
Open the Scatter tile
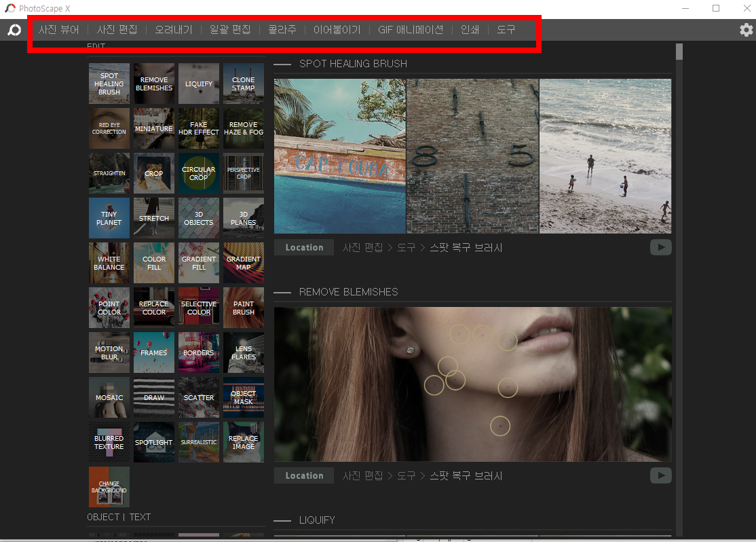click(199, 398)
